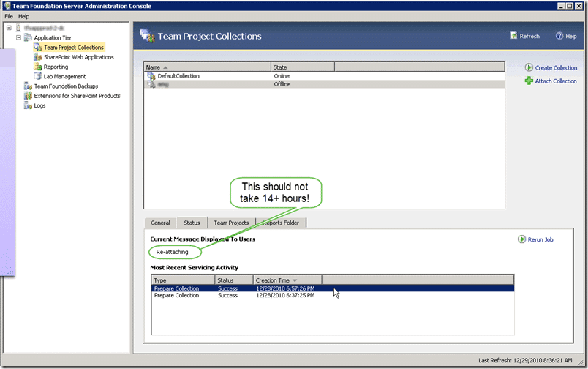Switch to the General tab
588x369 pixels.
pyautogui.click(x=160, y=223)
